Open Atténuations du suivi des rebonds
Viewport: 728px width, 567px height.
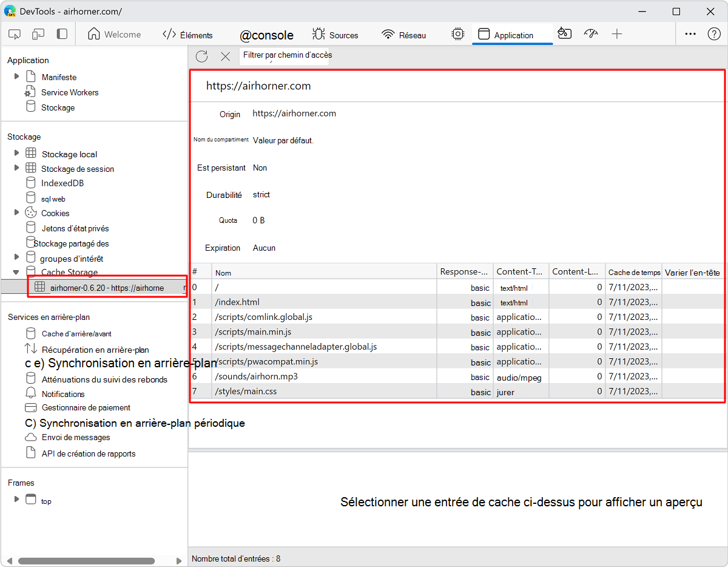[104, 379]
